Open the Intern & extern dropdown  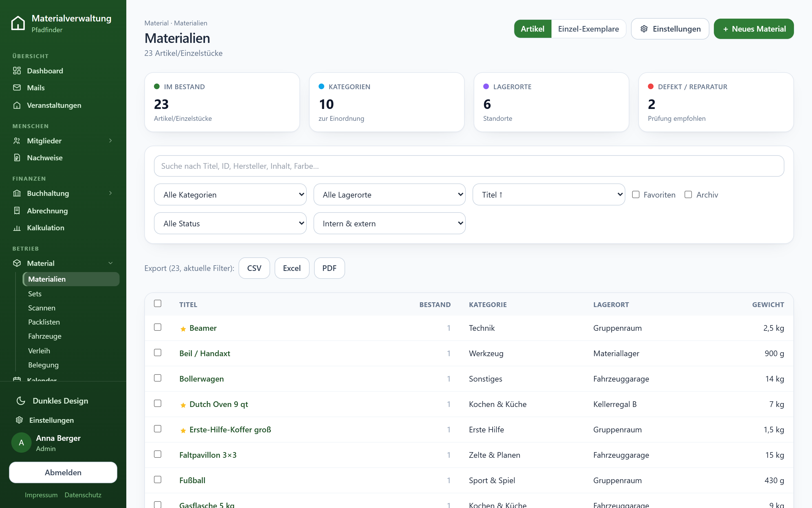pos(390,224)
